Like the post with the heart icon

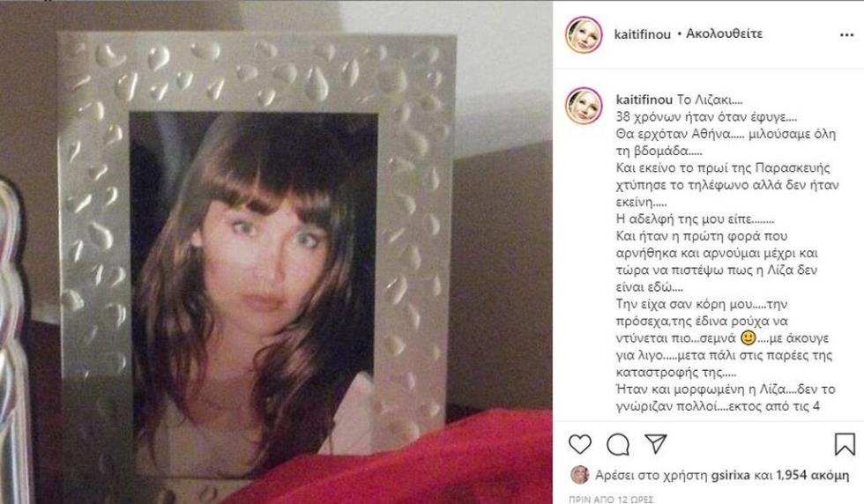580,444
